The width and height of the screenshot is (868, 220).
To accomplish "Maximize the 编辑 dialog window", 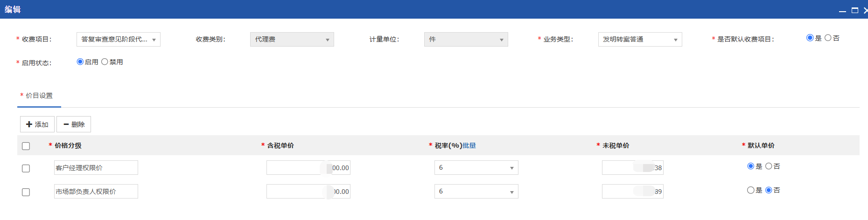I will (x=855, y=10).
